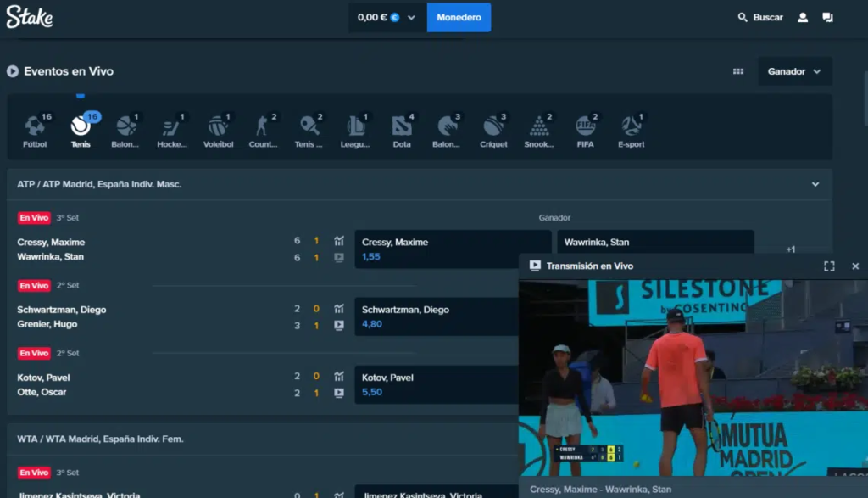Click the page vertical scrollbar
The width and height of the screenshot is (868, 498).
tap(865, 98)
